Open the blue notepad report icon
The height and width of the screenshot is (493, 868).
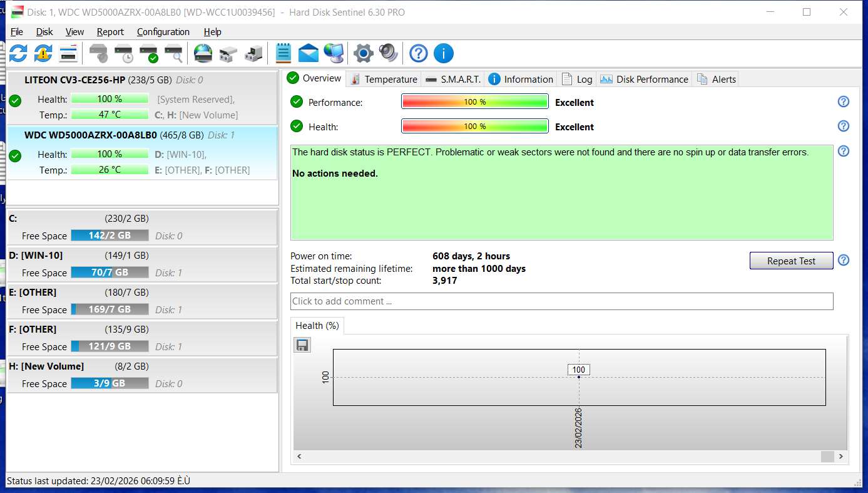283,54
